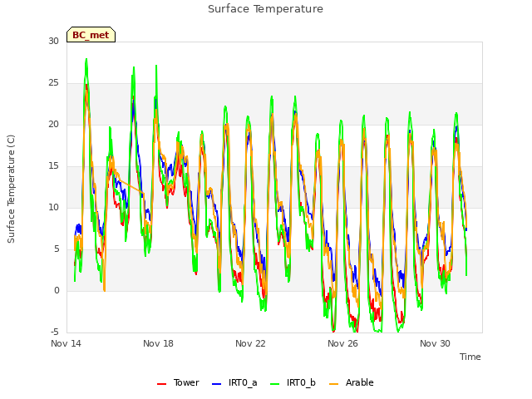Click the blue IRT0_a legend marker
532x399 pixels.
point(216,384)
